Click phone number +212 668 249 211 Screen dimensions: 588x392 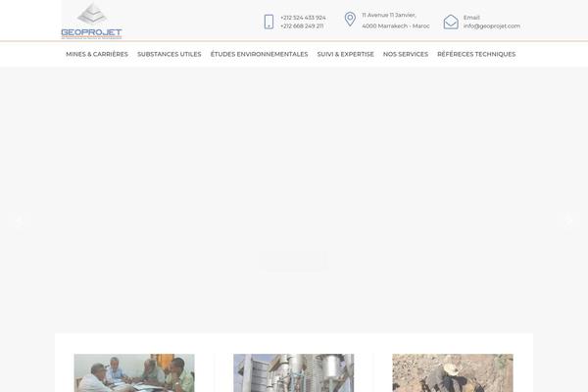pyautogui.click(x=302, y=26)
